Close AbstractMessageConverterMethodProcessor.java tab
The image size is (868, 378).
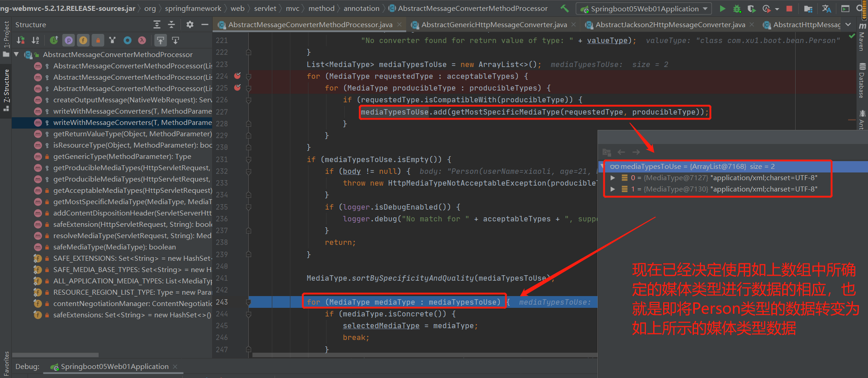(399, 24)
